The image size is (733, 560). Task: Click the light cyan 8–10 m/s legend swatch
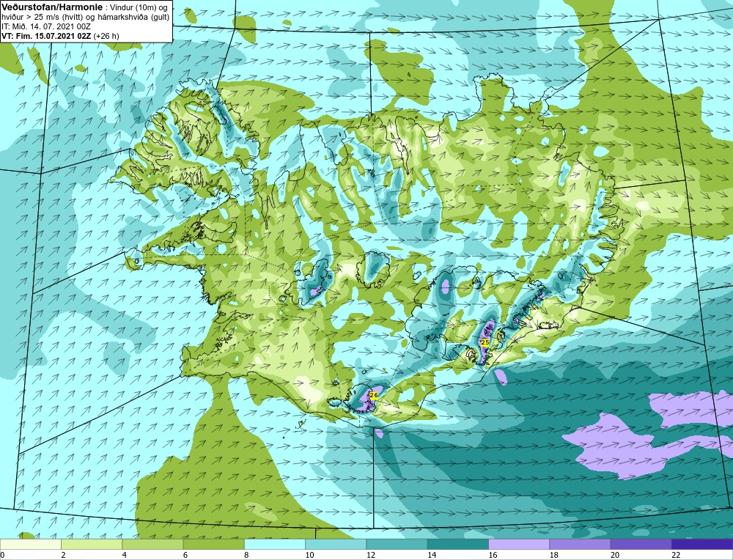pyautogui.click(x=275, y=544)
